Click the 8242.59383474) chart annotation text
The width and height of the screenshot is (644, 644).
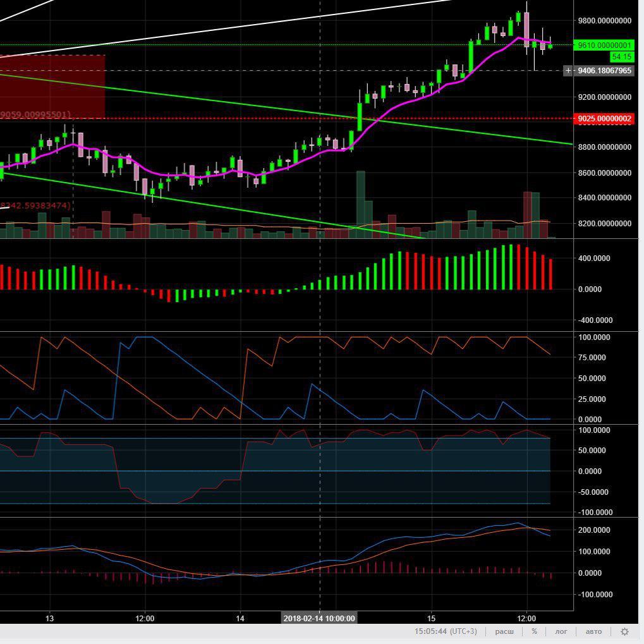(35, 205)
